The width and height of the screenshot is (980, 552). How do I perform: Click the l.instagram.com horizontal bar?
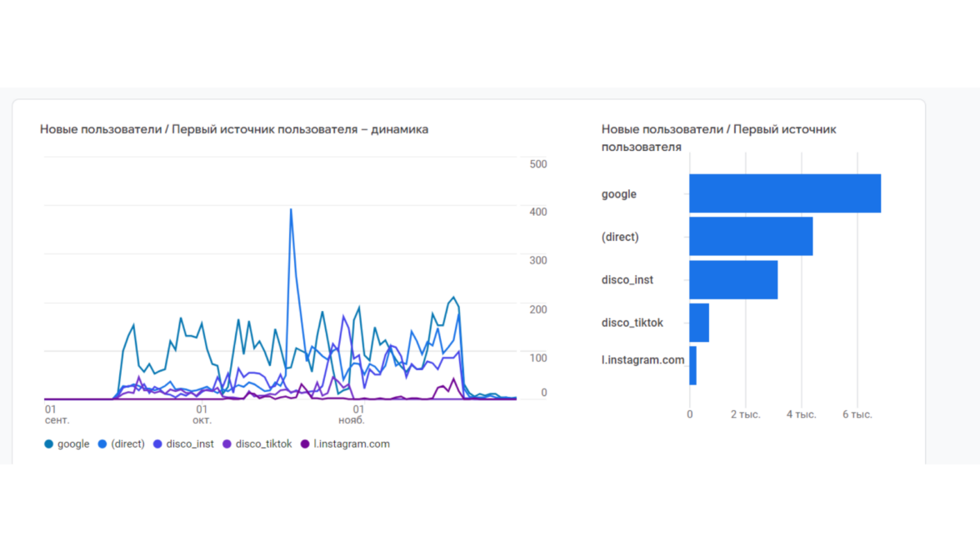pos(693,366)
